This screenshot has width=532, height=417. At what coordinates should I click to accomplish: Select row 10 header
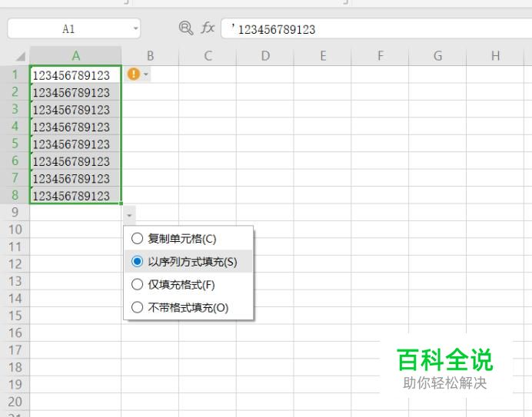[15, 230]
